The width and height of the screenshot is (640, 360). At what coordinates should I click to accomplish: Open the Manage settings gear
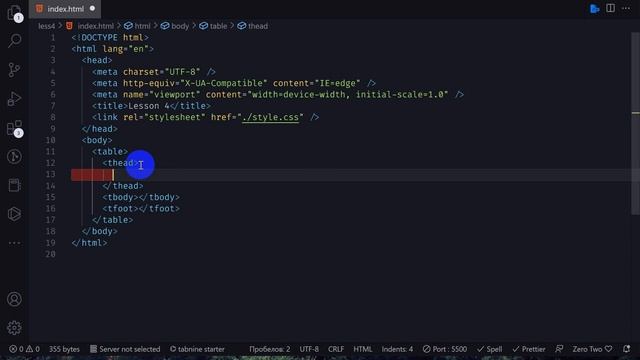[14, 328]
